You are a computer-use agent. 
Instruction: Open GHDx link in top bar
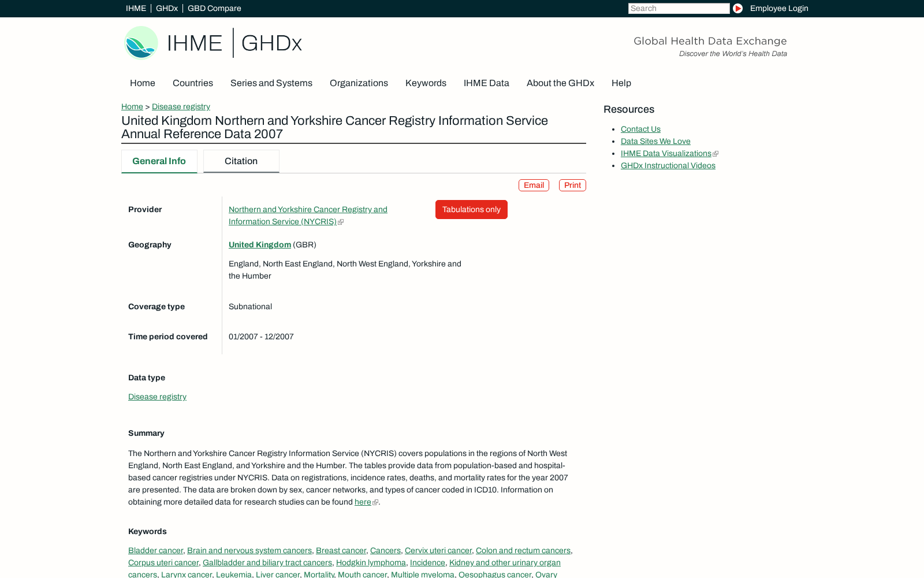[x=167, y=8]
